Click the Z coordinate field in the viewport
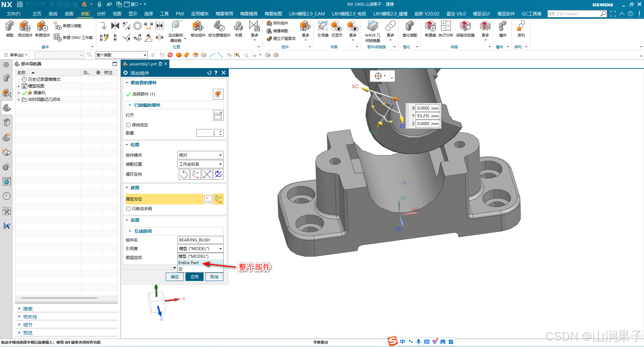 428,124
